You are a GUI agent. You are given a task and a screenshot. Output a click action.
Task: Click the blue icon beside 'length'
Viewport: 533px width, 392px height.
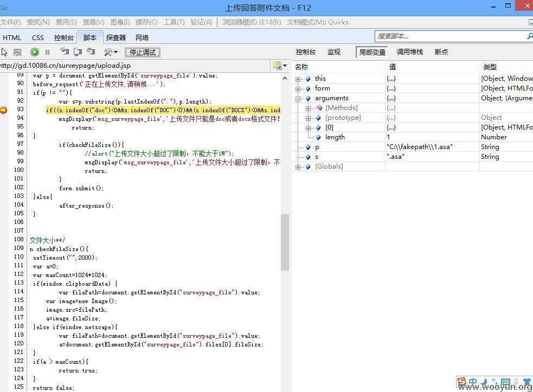tap(318, 137)
